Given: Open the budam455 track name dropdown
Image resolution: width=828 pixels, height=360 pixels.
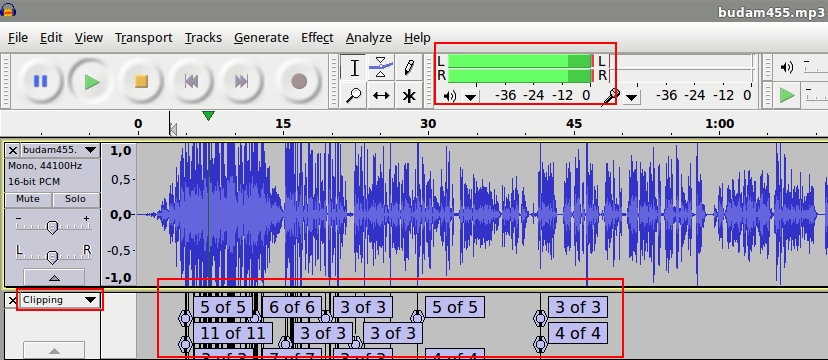Looking at the screenshot, I should pos(60,150).
